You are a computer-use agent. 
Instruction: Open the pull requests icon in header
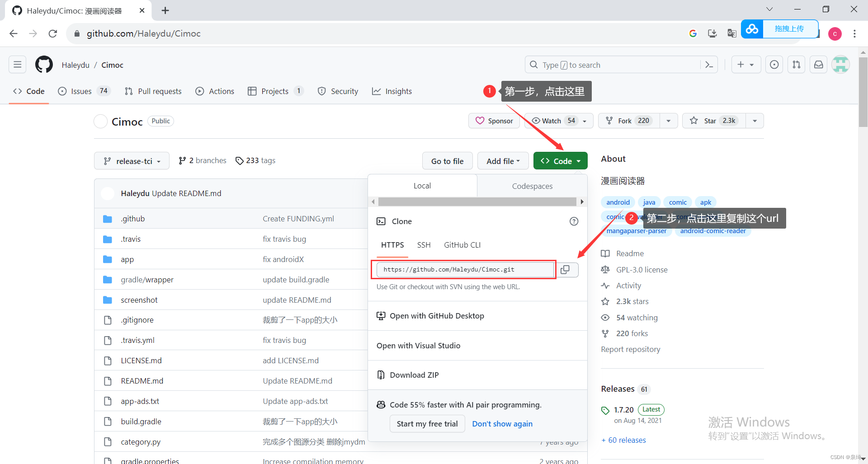796,65
